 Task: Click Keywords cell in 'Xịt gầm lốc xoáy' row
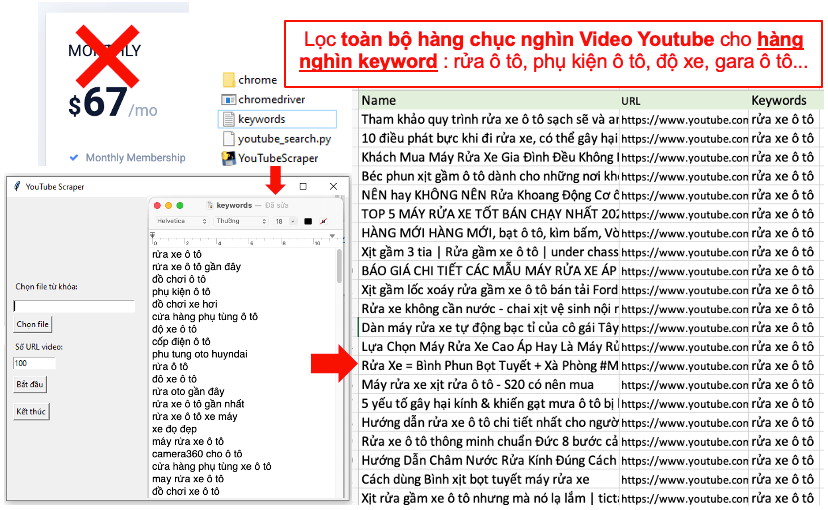[786, 290]
